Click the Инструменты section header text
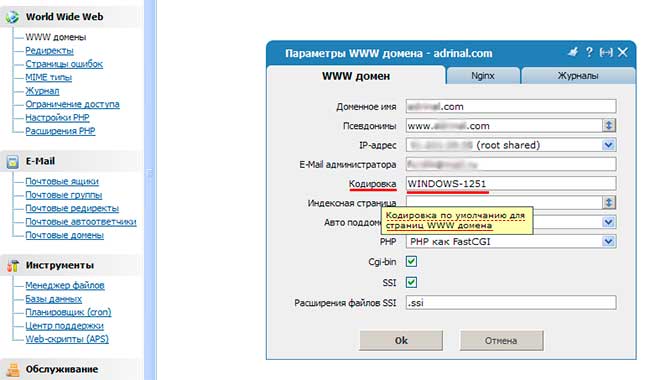The image size is (650, 380). [x=60, y=265]
